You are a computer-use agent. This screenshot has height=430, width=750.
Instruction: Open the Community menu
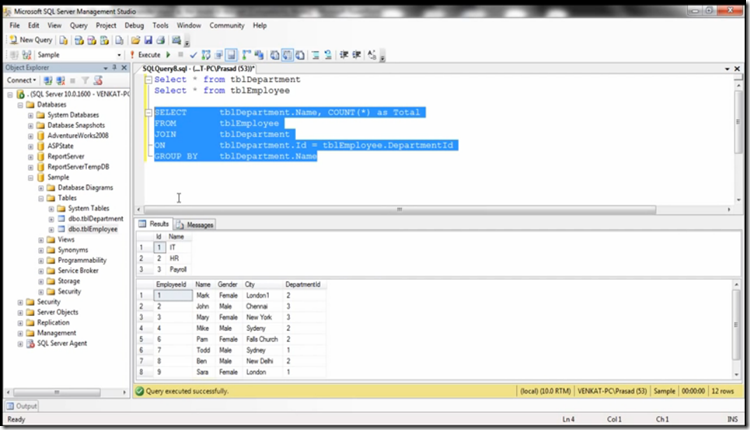coord(227,25)
